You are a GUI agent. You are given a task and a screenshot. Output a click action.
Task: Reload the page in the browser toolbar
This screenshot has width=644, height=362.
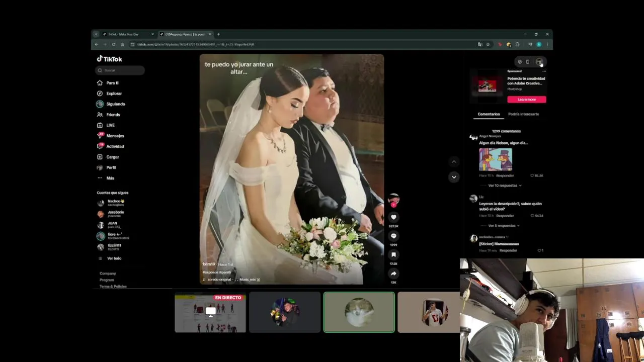coord(114,44)
